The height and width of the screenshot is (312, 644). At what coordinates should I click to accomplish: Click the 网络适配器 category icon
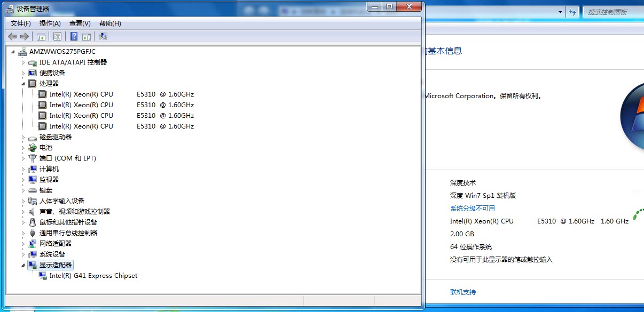click(x=33, y=244)
